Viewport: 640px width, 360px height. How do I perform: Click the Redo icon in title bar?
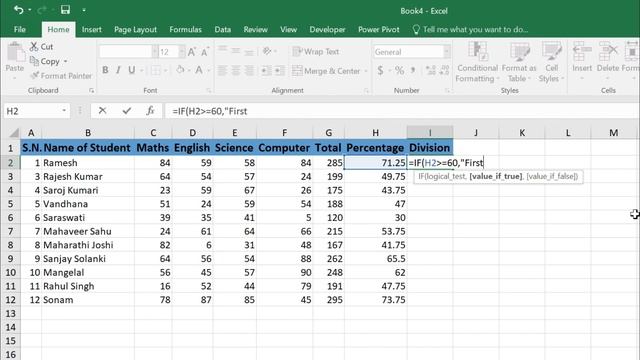point(42,10)
